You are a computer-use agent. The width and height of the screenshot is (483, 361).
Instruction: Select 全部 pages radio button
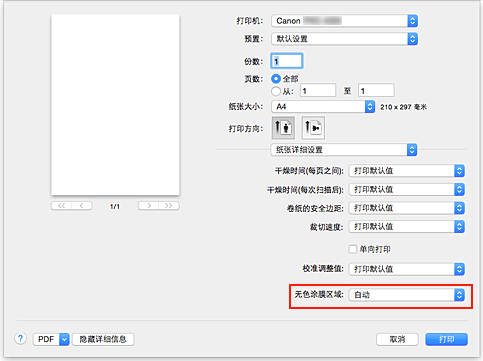click(276, 79)
